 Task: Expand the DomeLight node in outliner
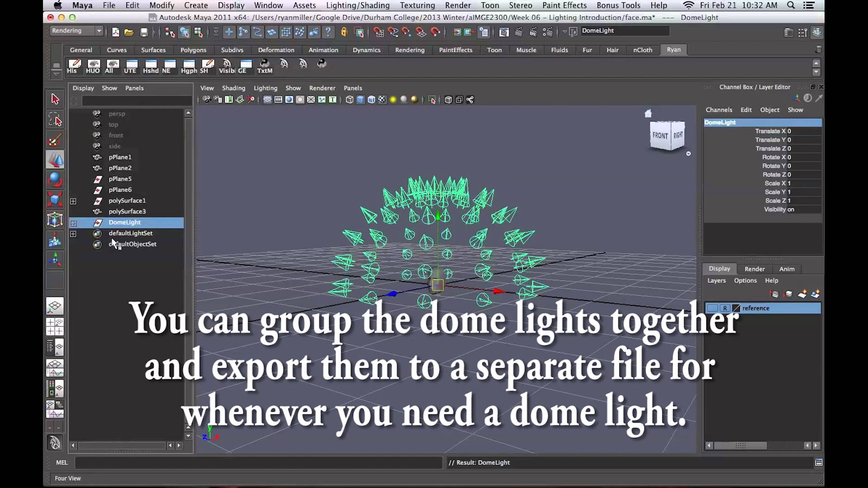[73, 223]
